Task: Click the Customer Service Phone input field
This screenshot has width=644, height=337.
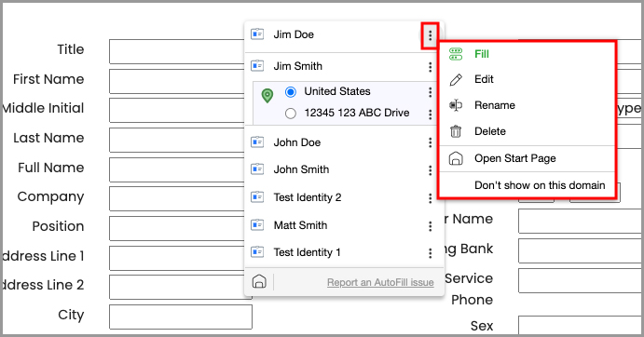Action: (x=580, y=280)
